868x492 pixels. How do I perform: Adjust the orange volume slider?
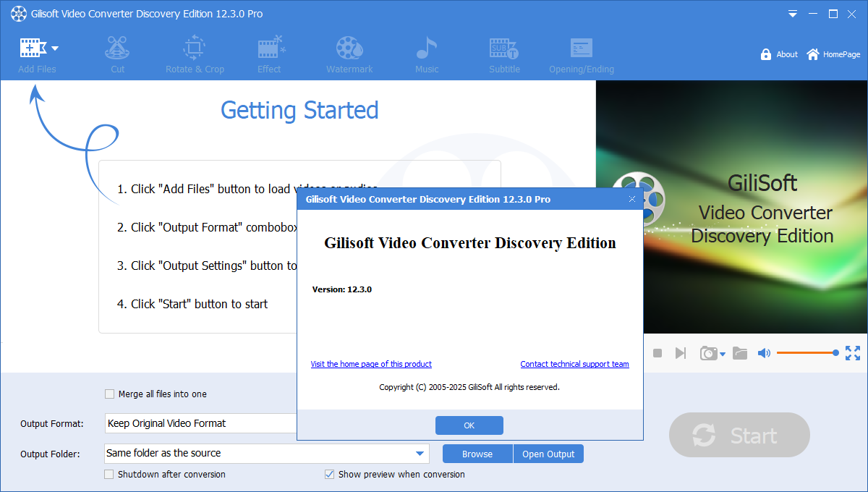(x=808, y=353)
